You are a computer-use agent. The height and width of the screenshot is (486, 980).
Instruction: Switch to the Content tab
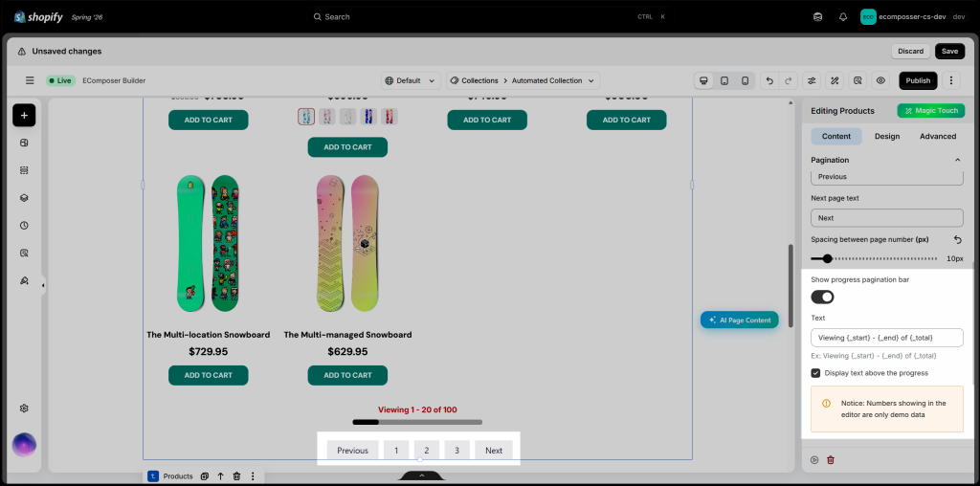point(836,136)
